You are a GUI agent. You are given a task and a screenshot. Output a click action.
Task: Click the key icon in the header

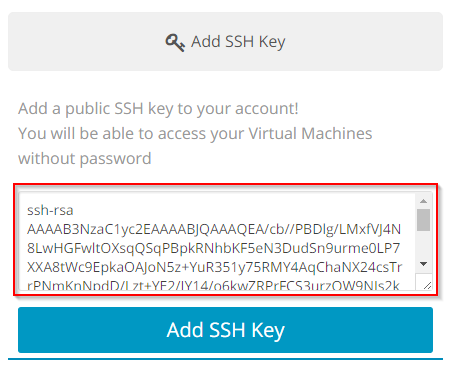point(175,43)
